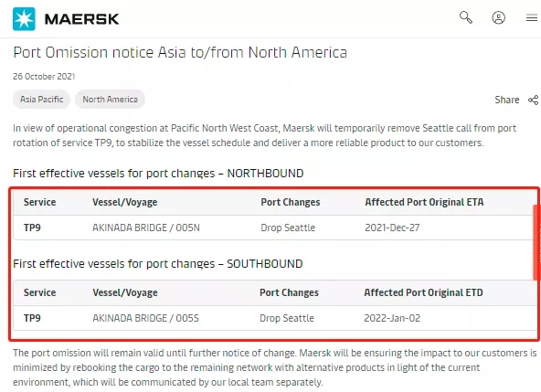Viewport: 541px width, 392px height.
Task: Click the Port Omission notice page title
Action: click(180, 52)
